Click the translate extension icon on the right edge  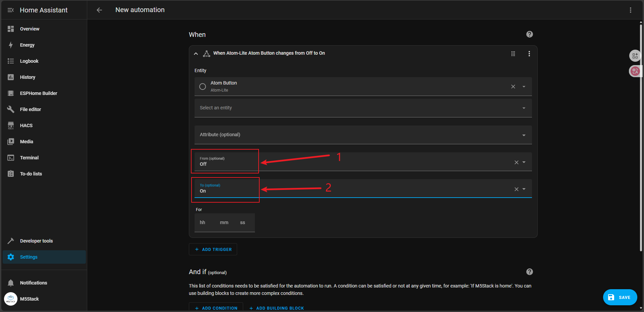(635, 71)
